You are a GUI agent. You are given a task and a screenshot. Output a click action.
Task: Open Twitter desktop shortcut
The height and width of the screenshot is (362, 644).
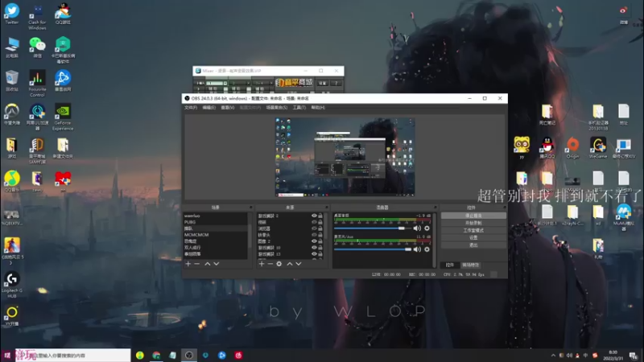click(12, 14)
